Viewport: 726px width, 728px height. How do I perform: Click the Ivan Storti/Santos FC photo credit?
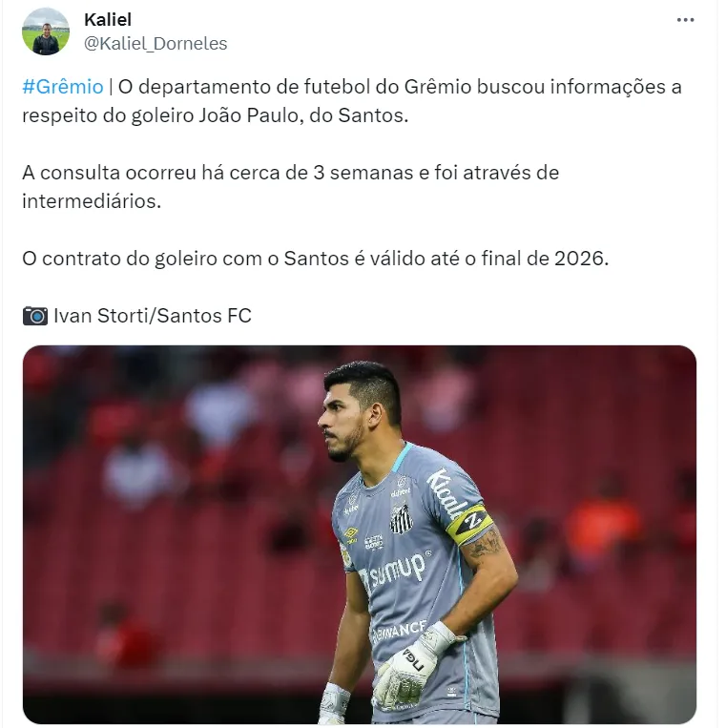tap(153, 316)
